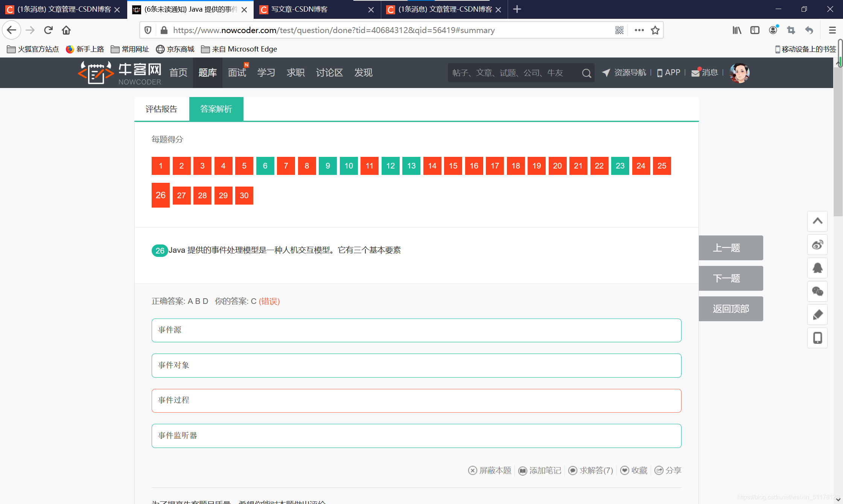Open 题库 in the navigation bar

[208, 73]
